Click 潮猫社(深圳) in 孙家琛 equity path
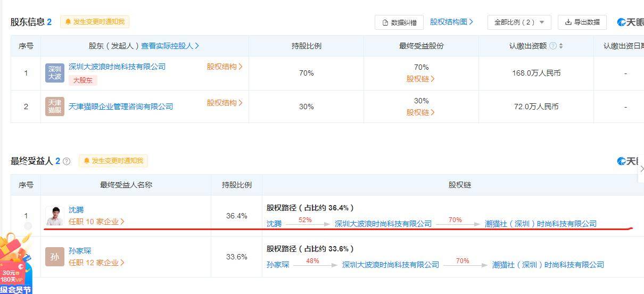Image resolution: width=644 pixels, height=294 pixels. coord(548,264)
